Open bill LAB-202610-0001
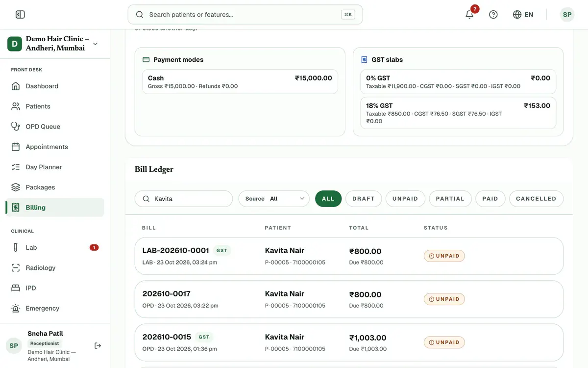Screen dimensions: 588x368 (349, 256)
